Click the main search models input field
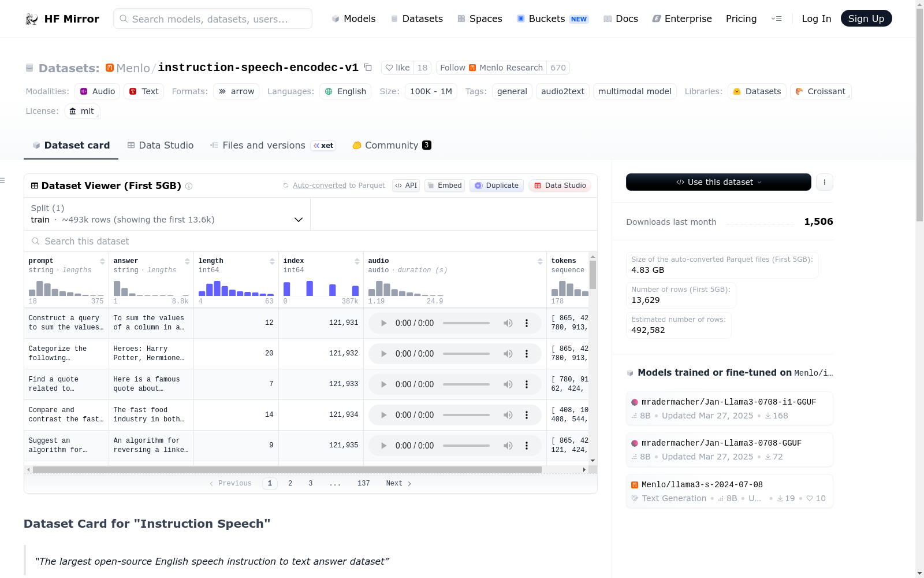This screenshot has width=924, height=578. [213, 18]
